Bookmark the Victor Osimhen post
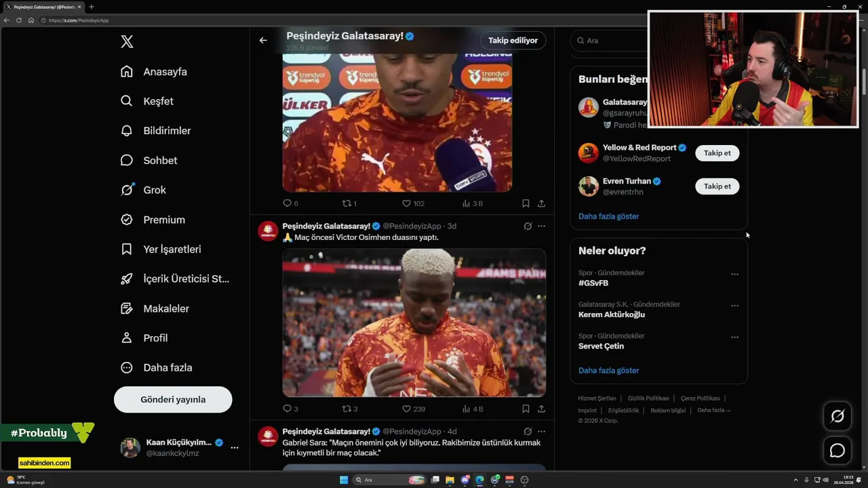 click(526, 409)
